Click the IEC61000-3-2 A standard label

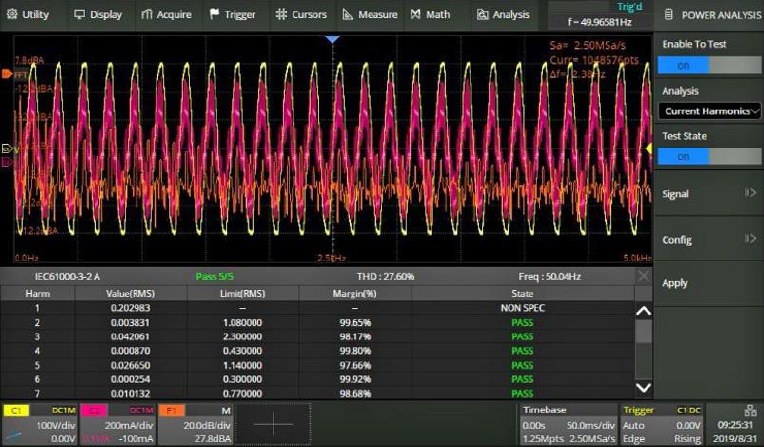pyautogui.click(x=67, y=276)
